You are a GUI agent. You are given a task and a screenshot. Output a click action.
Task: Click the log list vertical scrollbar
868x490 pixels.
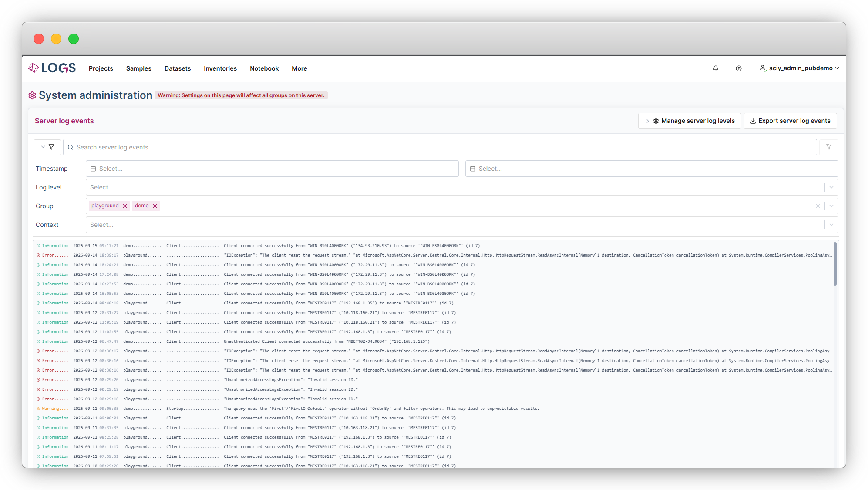(834, 264)
